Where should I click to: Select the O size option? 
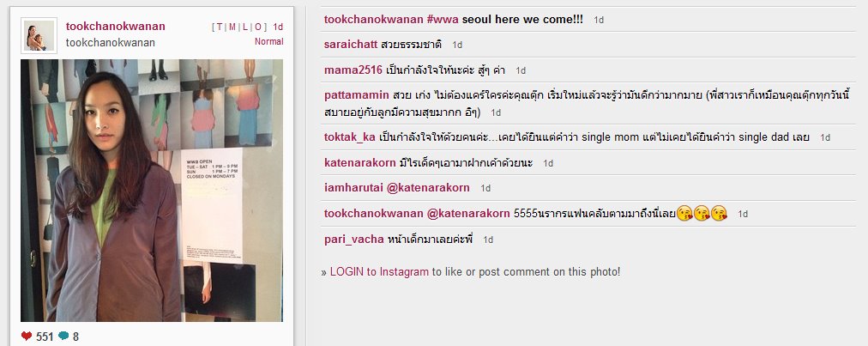point(257,27)
